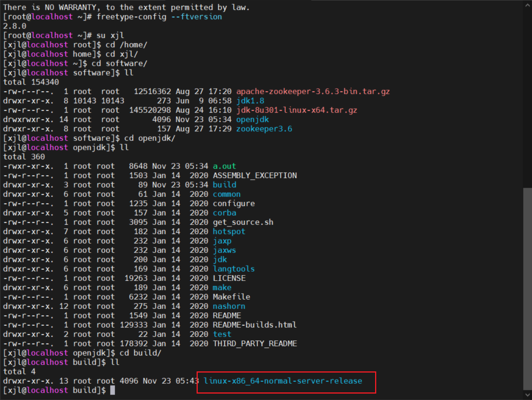Click the scrollbar down arrow
532x400 pixels.
point(527,395)
